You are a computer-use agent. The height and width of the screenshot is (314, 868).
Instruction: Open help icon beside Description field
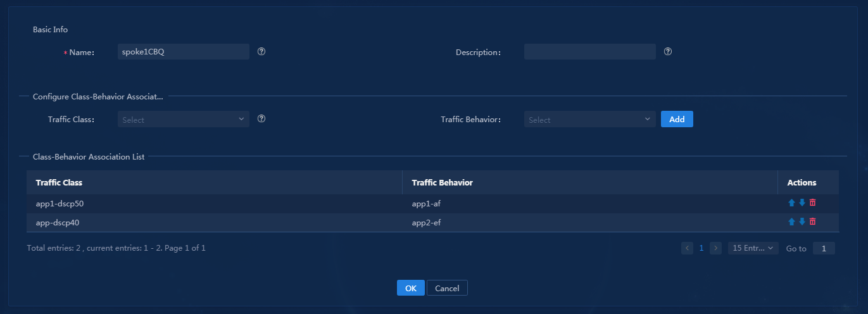tap(668, 51)
